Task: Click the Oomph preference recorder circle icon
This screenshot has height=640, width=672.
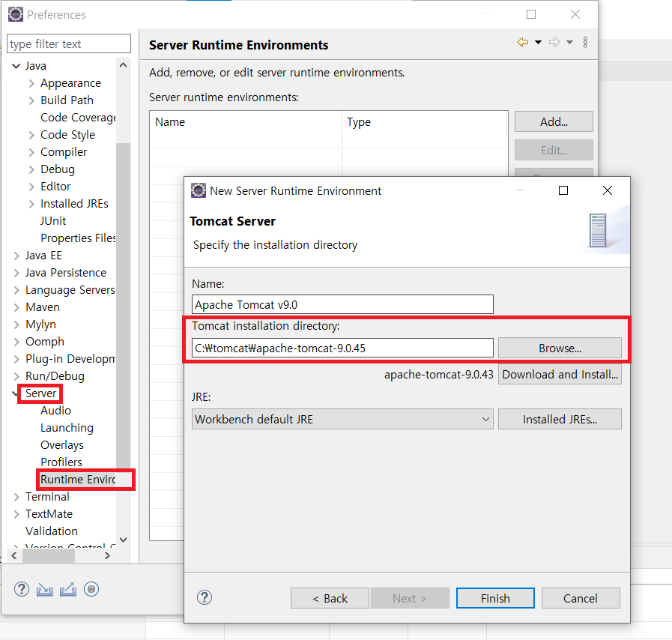Action: pyautogui.click(x=91, y=590)
